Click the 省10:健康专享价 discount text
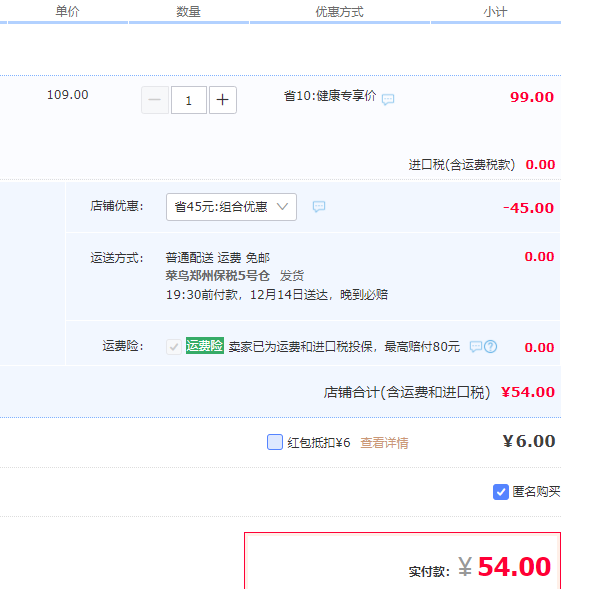 pos(329,96)
